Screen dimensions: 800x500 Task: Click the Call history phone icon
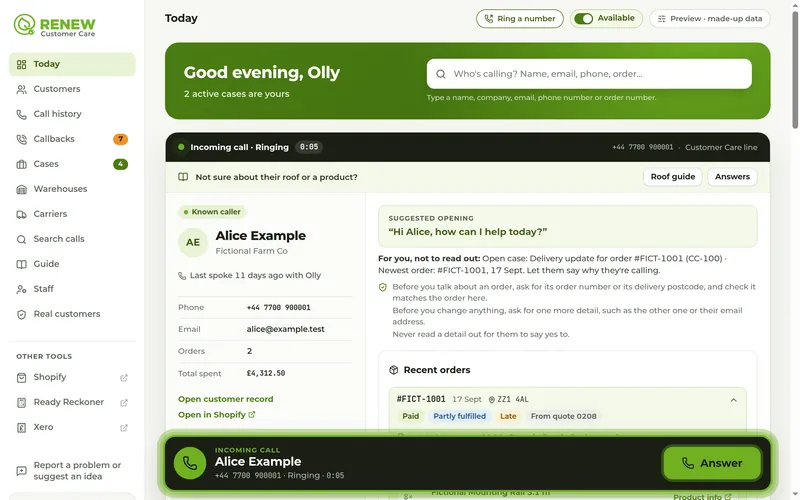click(21, 114)
